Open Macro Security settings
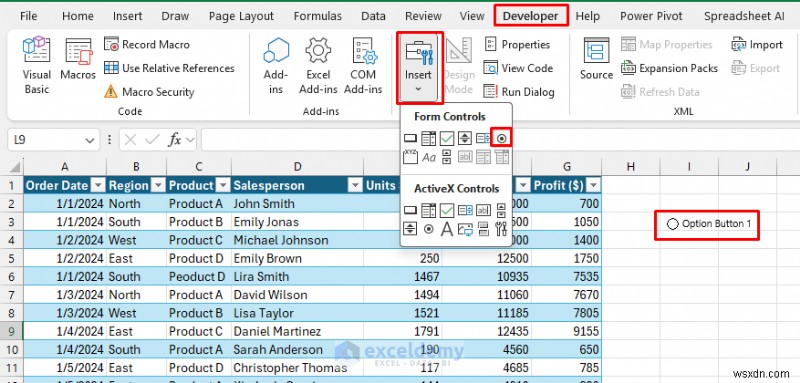The height and width of the screenshot is (383, 800). tap(149, 92)
